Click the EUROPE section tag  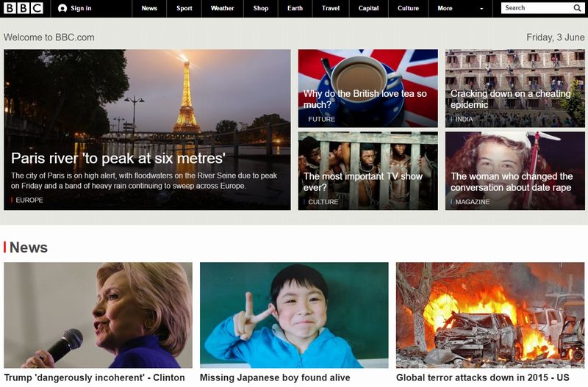pos(29,200)
